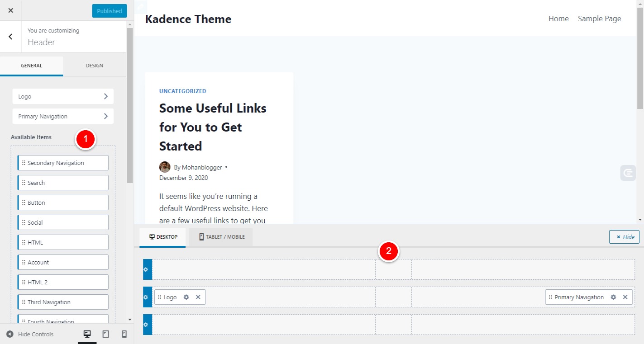The image size is (644, 344).
Task: Click the Social item's drag handle
Action: click(24, 222)
